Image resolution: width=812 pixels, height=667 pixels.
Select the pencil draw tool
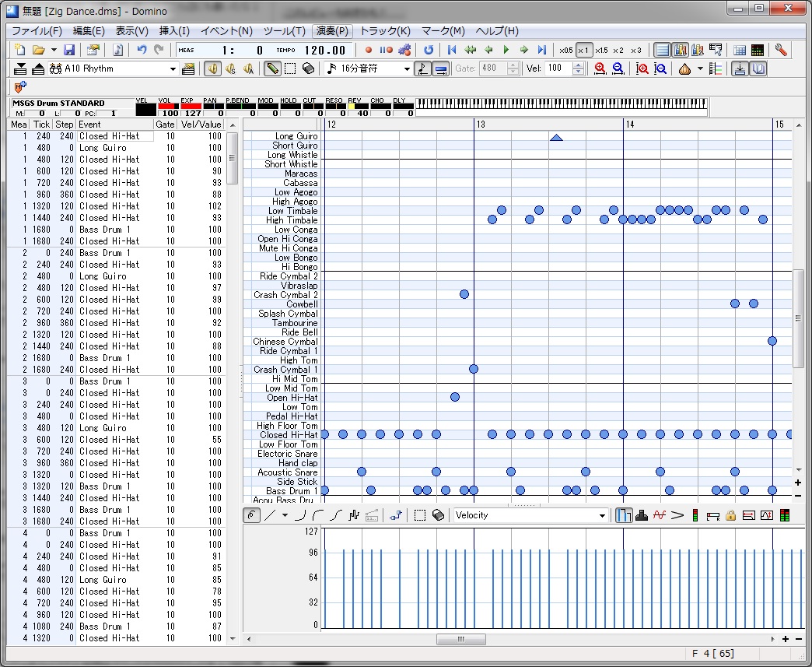click(x=272, y=68)
